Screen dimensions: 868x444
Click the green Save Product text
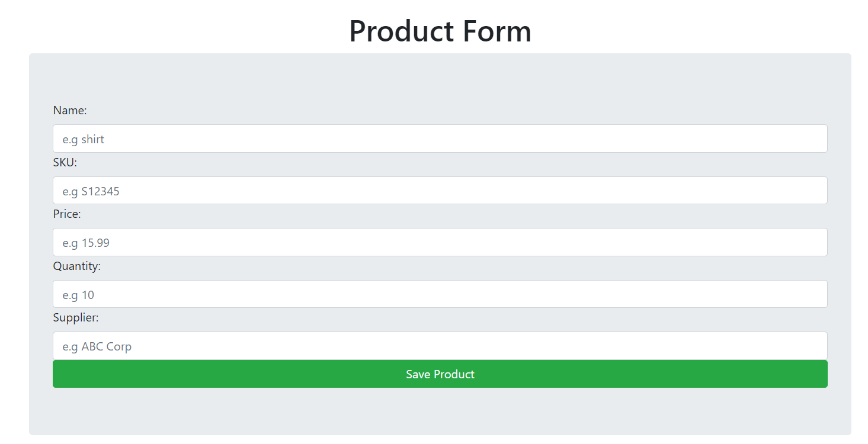[x=440, y=374]
